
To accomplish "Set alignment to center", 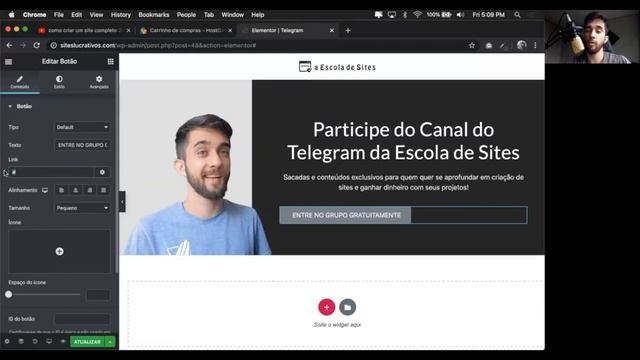I will 76,190.
